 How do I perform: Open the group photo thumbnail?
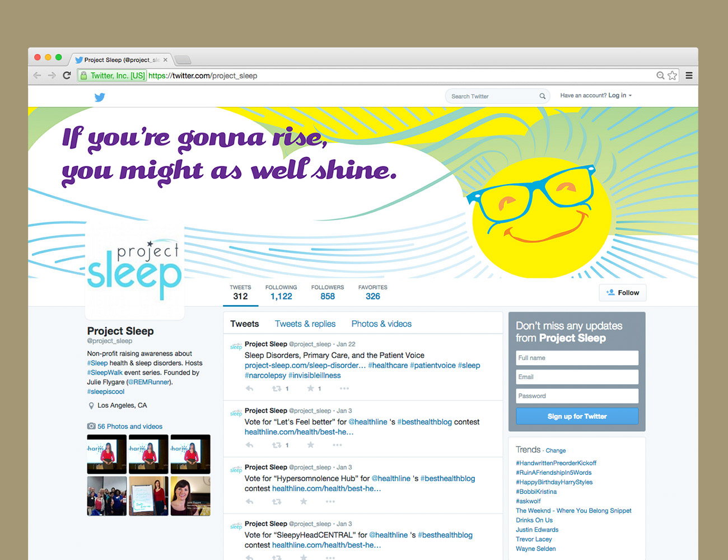(x=106, y=496)
